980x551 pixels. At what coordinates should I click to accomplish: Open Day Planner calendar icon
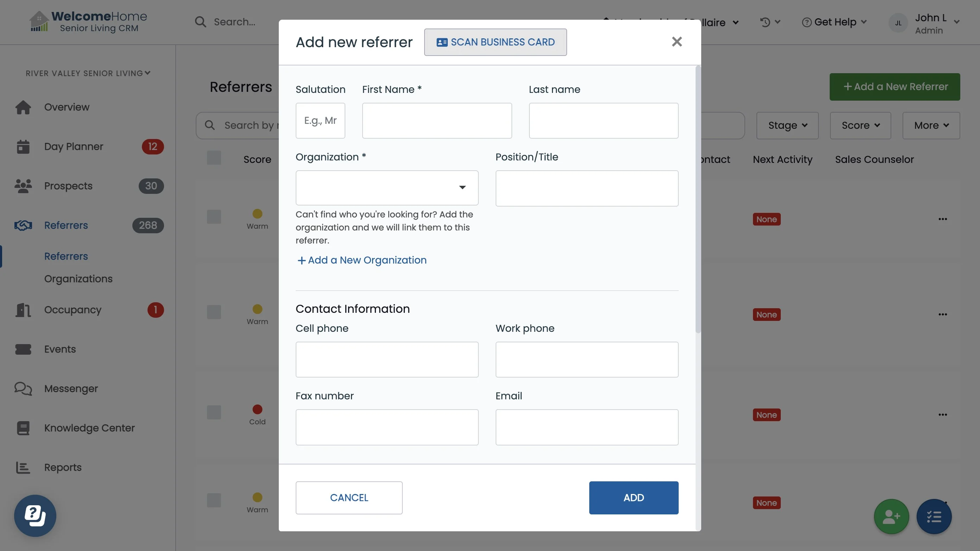pyautogui.click(x=23, y=146)
